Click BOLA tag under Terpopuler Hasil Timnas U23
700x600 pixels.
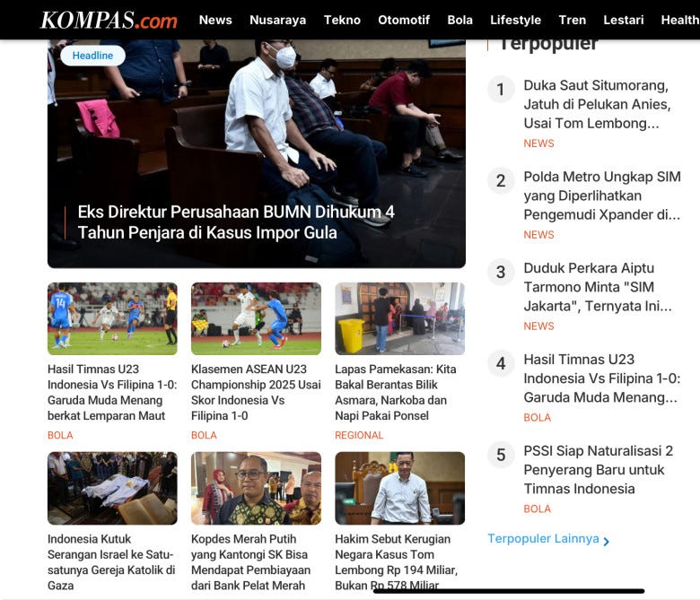point(537,418)
